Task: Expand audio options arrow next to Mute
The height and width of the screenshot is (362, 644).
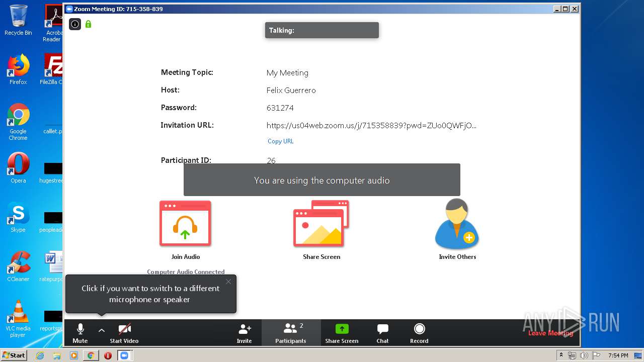Action: click(x=102, y=330)
